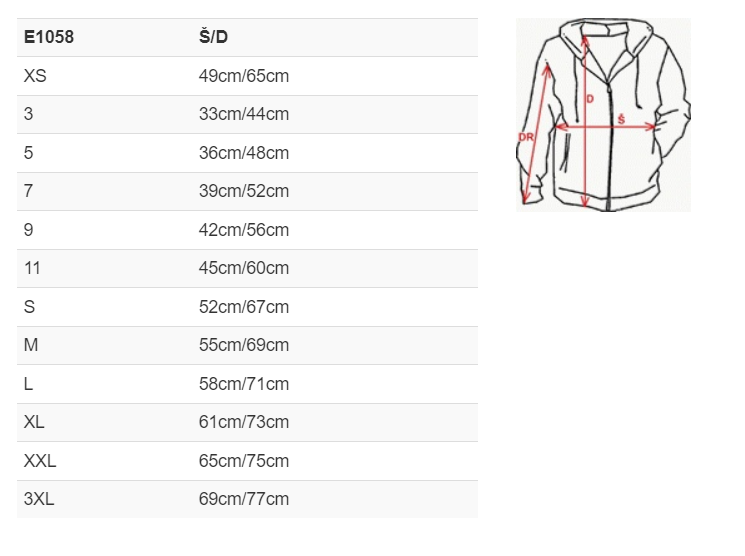The width and height of the screenshot is (745, 556).
Task: Click the 3XL size label
Action: 39,499
